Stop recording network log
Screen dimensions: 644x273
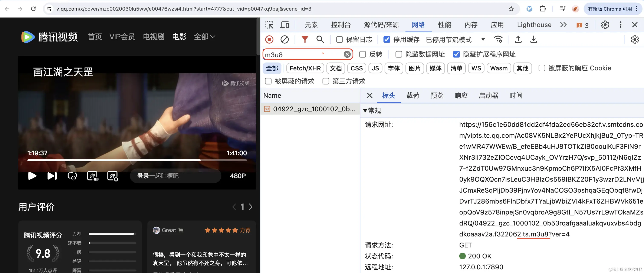(269, 39)
